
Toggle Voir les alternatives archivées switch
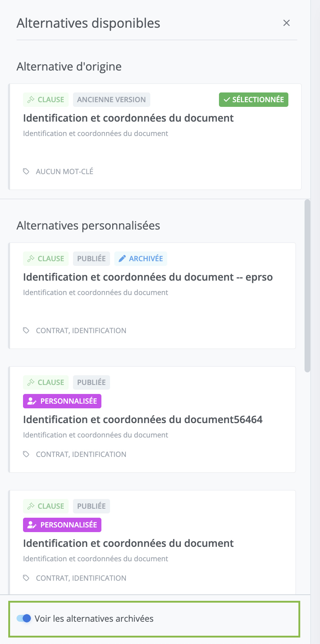point(24,618)
